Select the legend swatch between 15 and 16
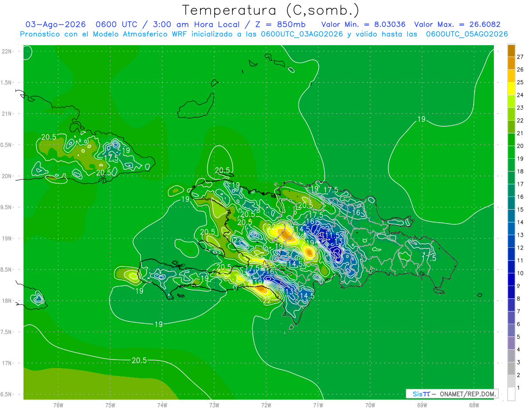Image resolution: width=532 pixels, height=411 pixels. pyautogui.click(x=511, y=203)
